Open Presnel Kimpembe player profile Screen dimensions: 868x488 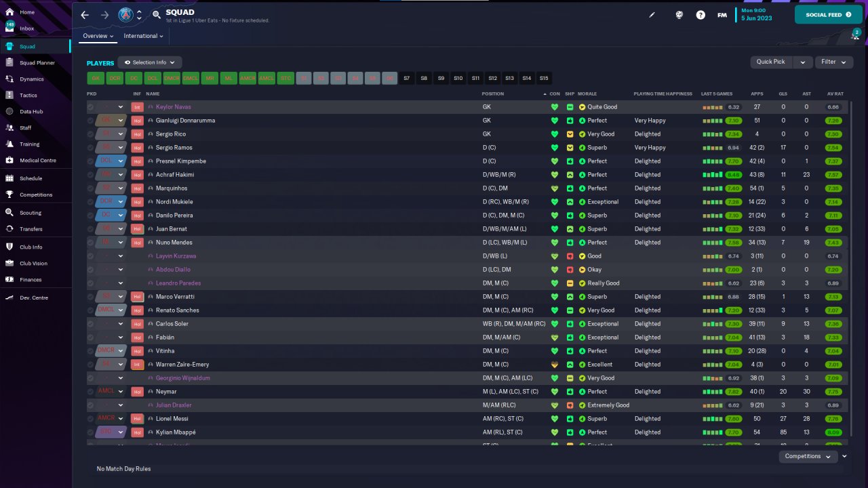181,161
